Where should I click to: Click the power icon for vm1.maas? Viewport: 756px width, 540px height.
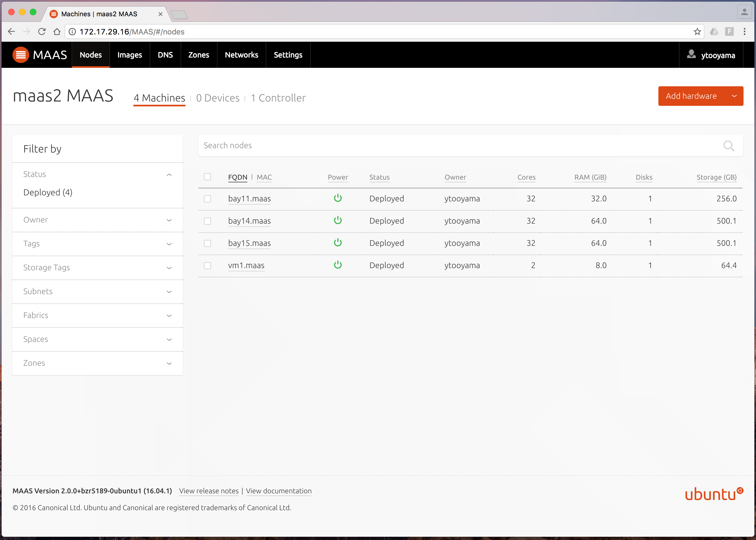tap(338, 265)
